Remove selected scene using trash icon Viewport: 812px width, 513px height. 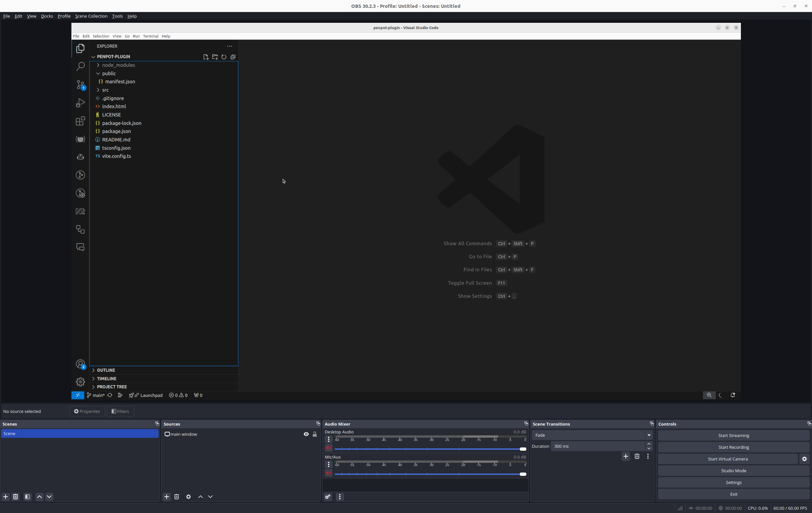(16, 496)
